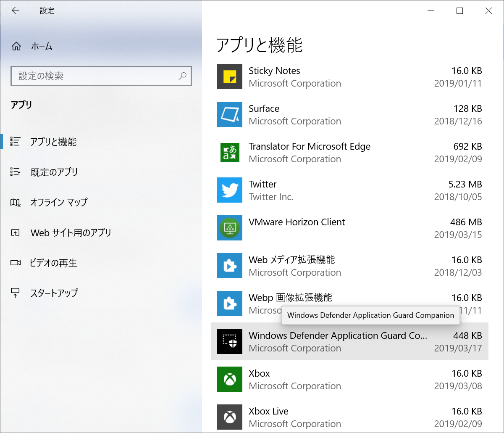This screenshot has width=504, height=433.
Task: Click the 2018/10/05 install date
Action: pyautogui.click(x=458, y=197)
